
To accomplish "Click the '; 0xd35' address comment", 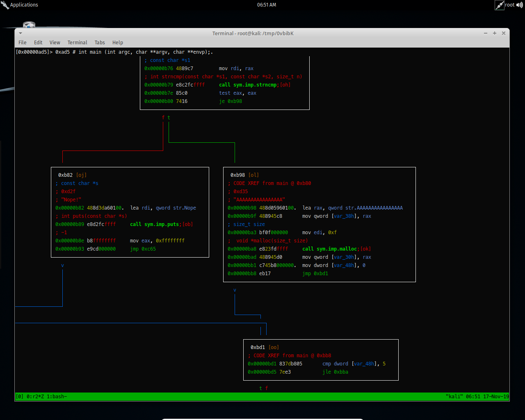I will point(238,192).
